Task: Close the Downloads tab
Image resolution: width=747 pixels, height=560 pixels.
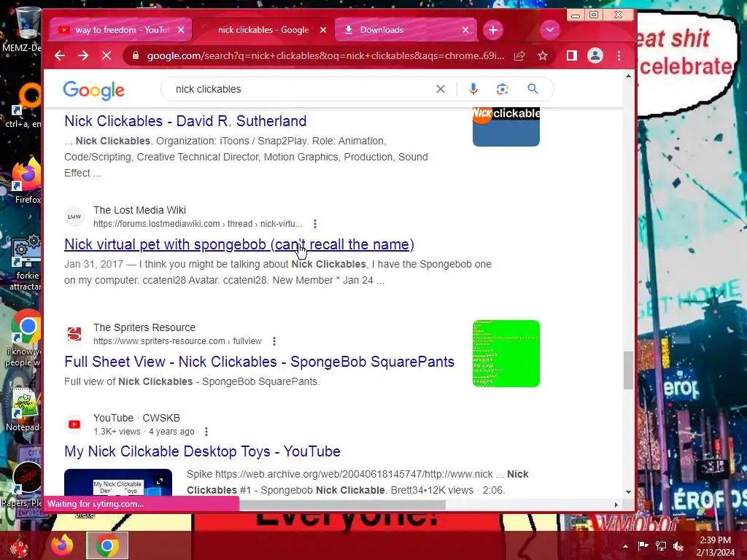Action: pyautogui.click(x=465, y=30)
